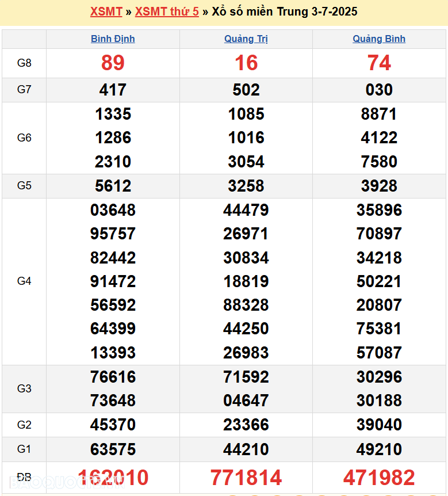
Task: Select the Bình Định special prize 162010
Action: point(113,478)
